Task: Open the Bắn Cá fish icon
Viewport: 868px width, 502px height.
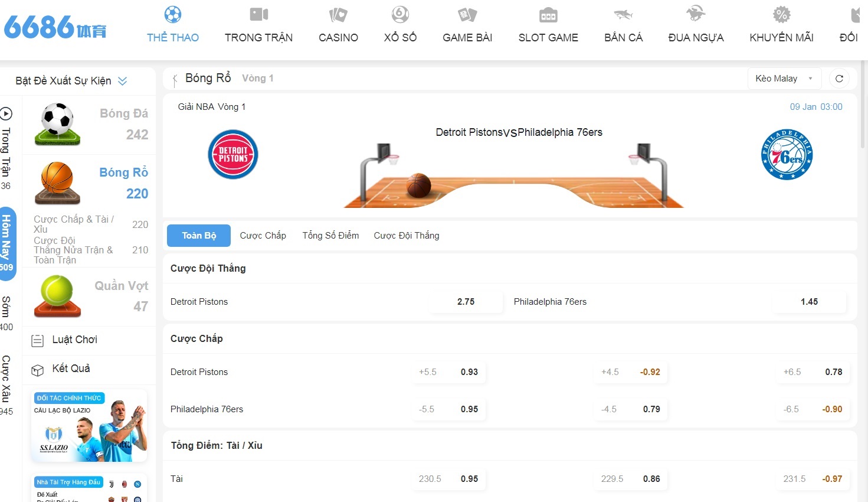Action: pos(623,15)
